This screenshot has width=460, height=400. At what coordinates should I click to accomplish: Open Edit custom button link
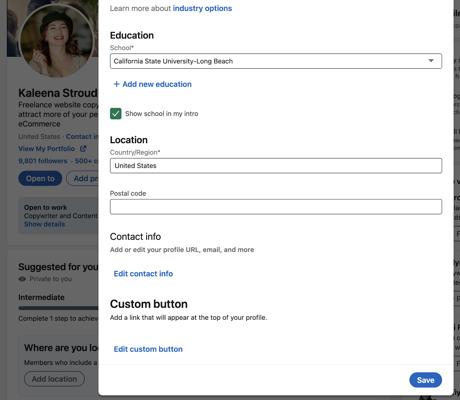(x=148, y=349)
